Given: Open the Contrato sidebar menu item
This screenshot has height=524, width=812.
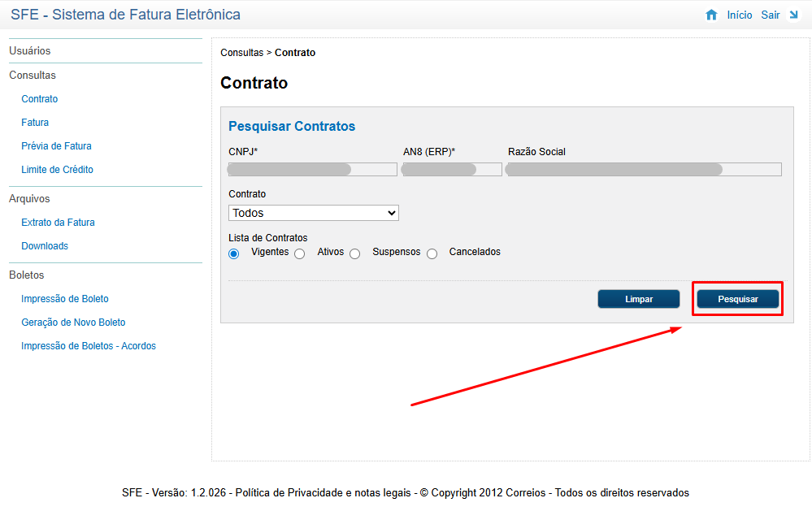Looking at the screenshot, I should [x=40, y=99].
